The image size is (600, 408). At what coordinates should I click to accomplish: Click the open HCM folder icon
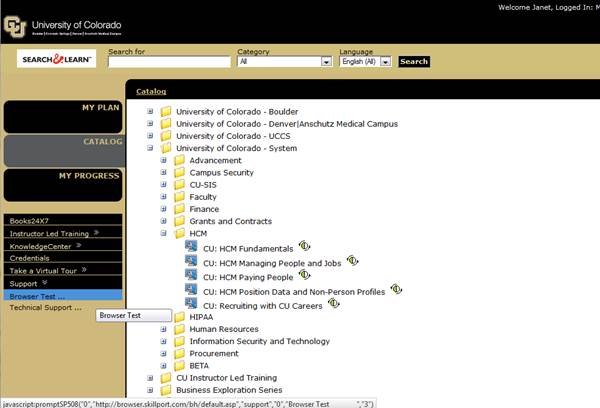point(179,233)
